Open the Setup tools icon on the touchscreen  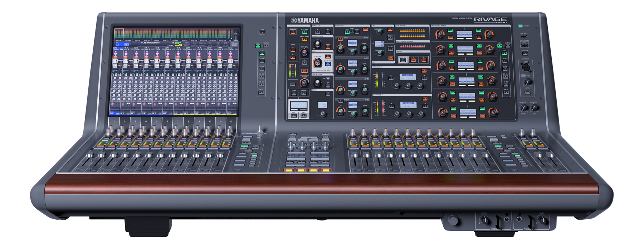210,44
